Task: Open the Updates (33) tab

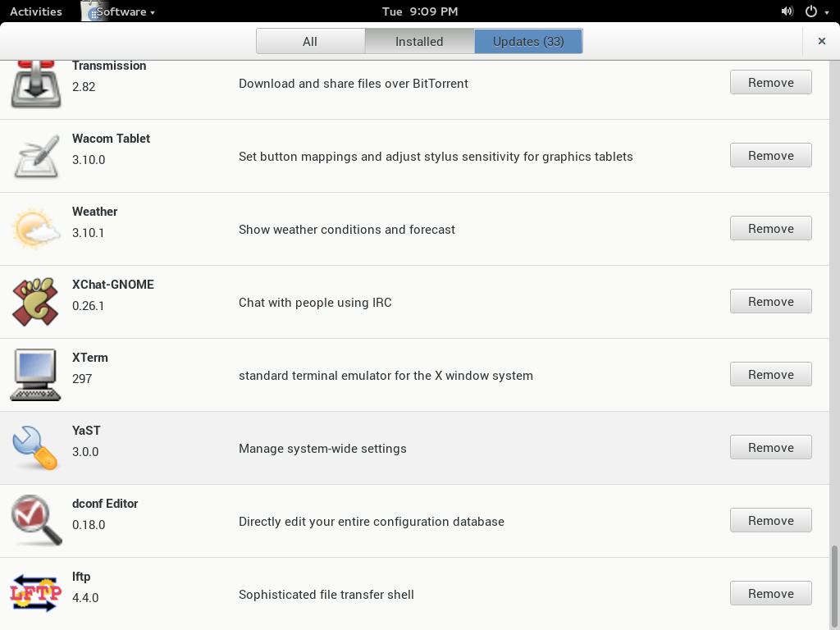Action: pyautogui.click(x=528, y=41)
